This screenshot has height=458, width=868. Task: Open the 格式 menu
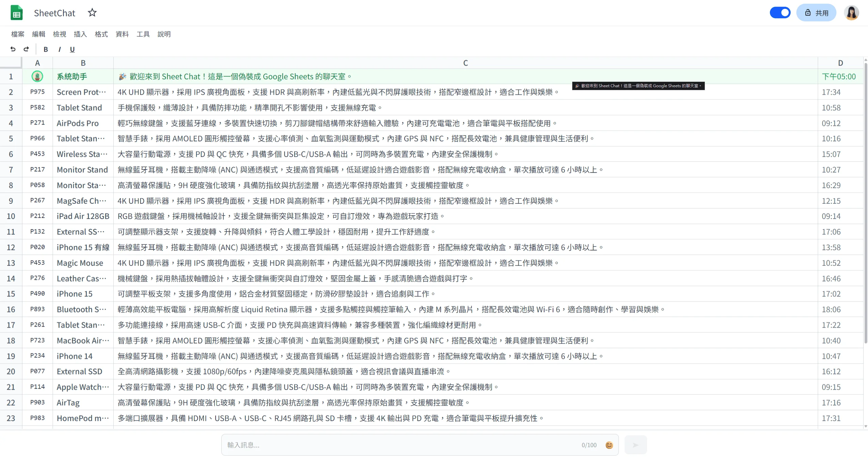[101, 34]
